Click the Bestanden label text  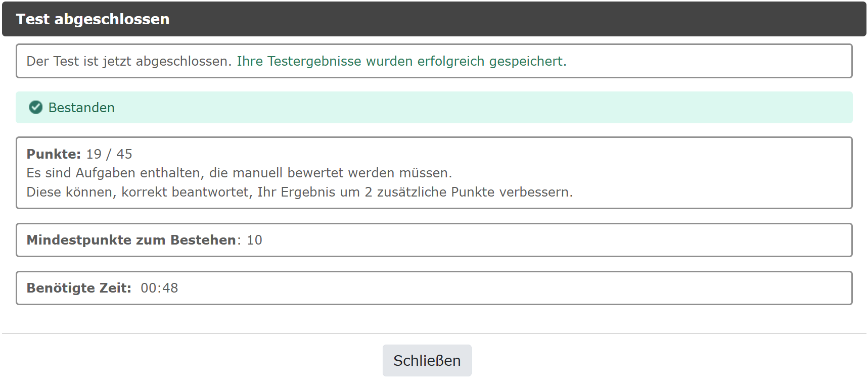point(81,107)
